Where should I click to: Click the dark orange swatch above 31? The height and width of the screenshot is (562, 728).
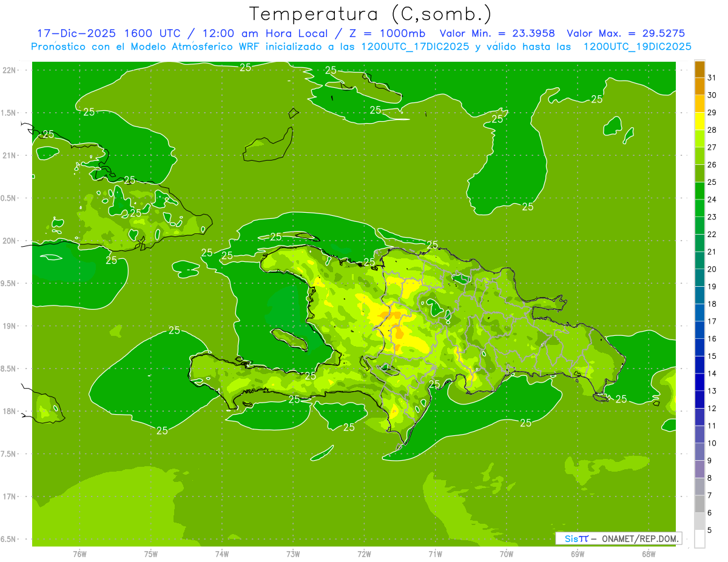pos(699,69)
